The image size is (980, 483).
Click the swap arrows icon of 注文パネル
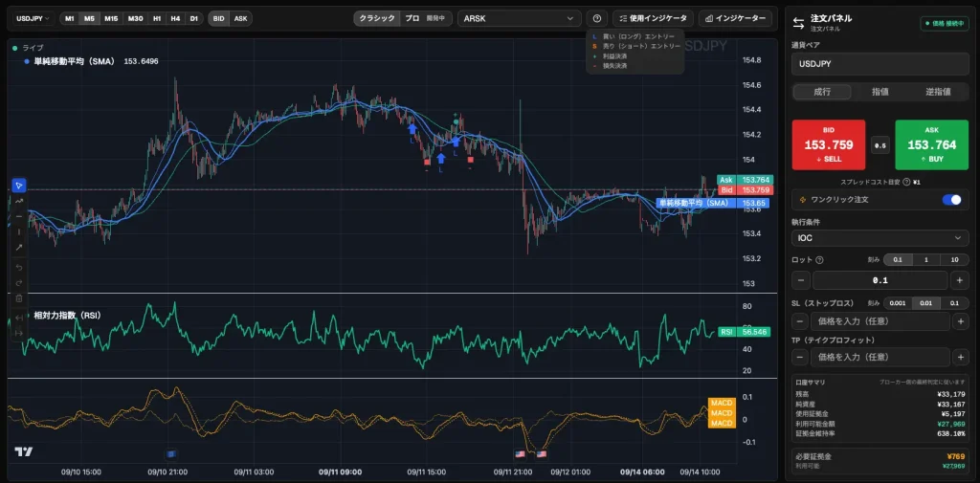(x=798, y=23)
